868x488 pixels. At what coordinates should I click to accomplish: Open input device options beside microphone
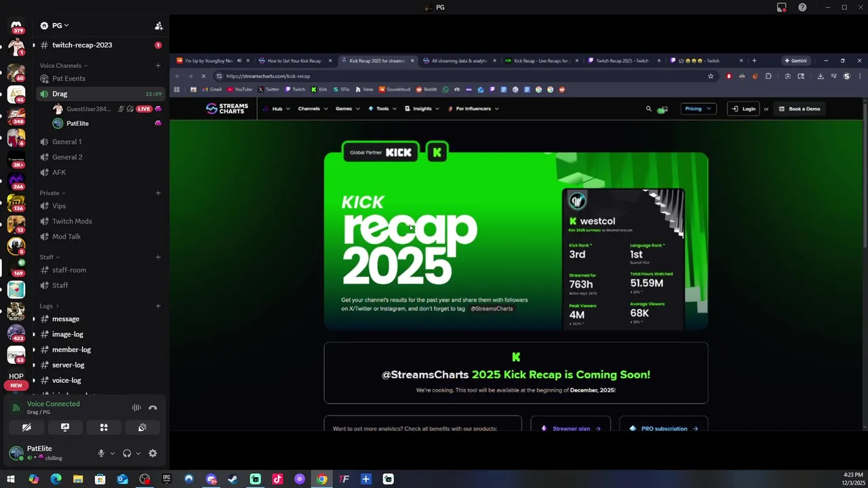113,453
